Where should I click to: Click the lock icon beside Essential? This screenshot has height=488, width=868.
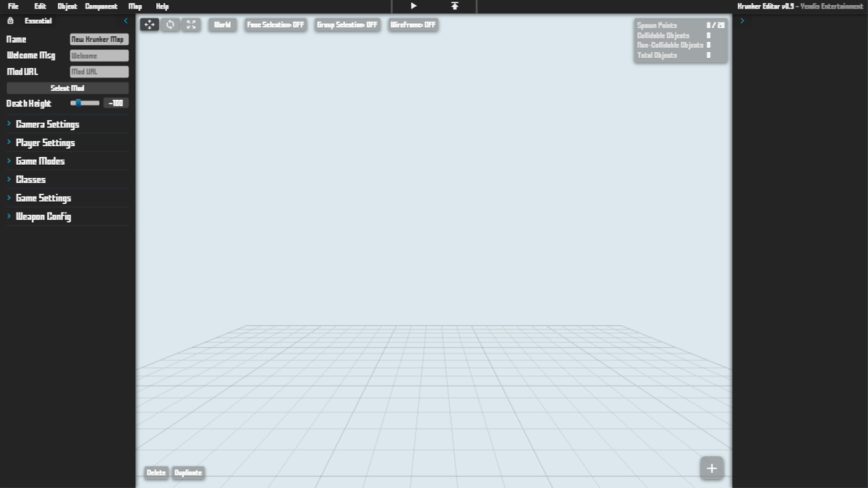[x=9, y=21]
